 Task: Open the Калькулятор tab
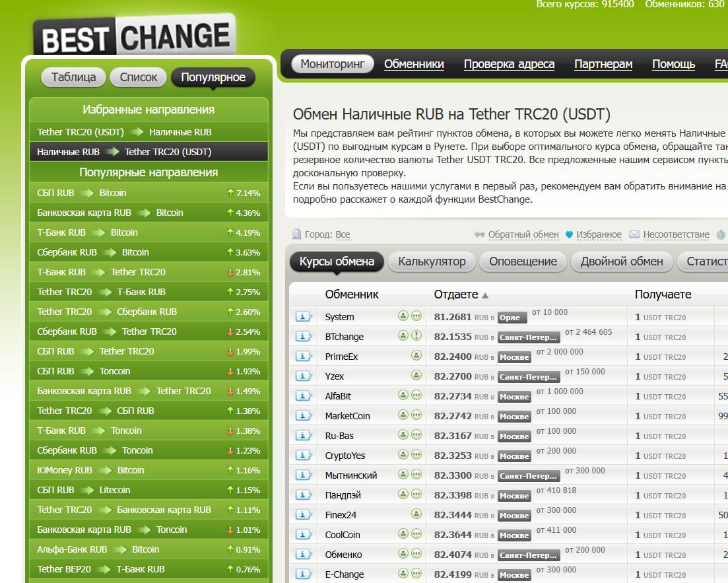point(432,261)
